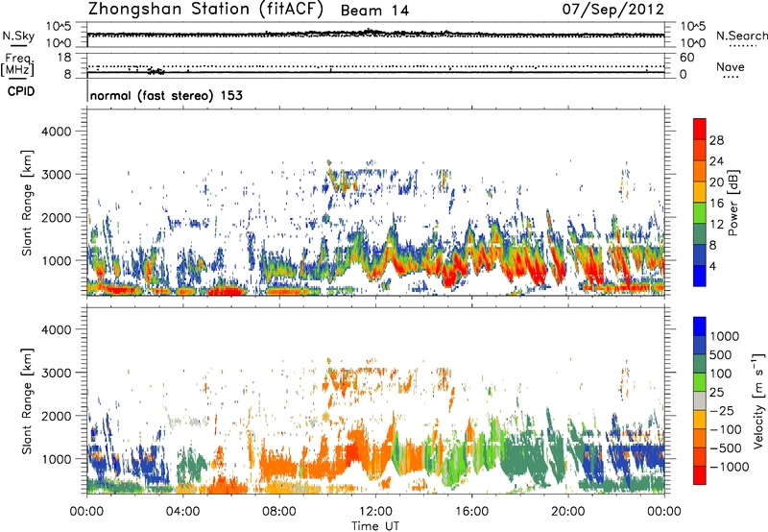Screen dimensions: 768x532
Task: Click the "3000" tick of the velocity panel
Action: pyautogui.click(x=56, y=373)
